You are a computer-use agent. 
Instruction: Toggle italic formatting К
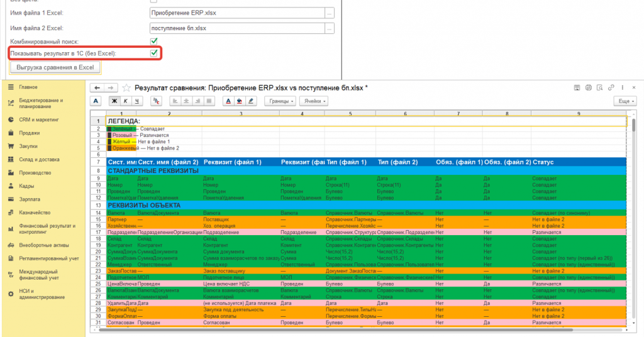126,101
